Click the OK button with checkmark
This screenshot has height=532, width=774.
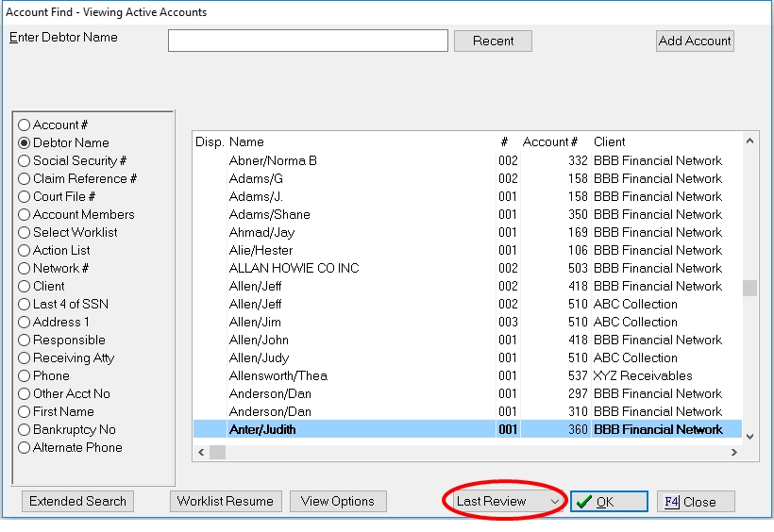[x=609, y=502]
